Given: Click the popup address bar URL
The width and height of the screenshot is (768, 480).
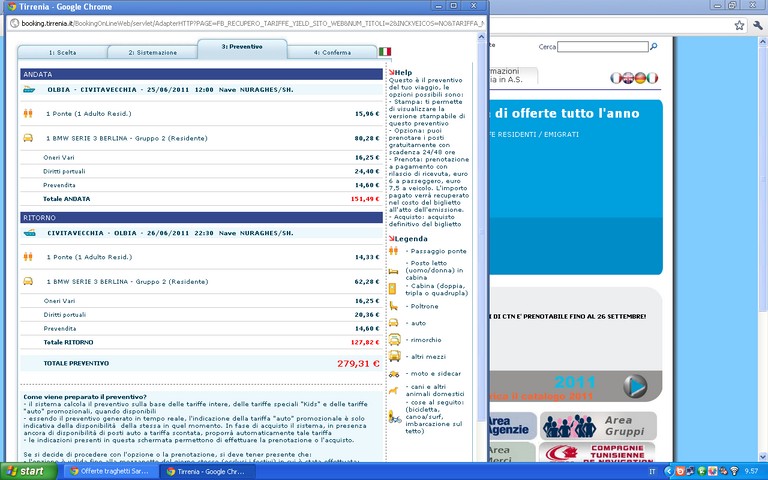Looking at the screenshot, I should pos(250,22).
